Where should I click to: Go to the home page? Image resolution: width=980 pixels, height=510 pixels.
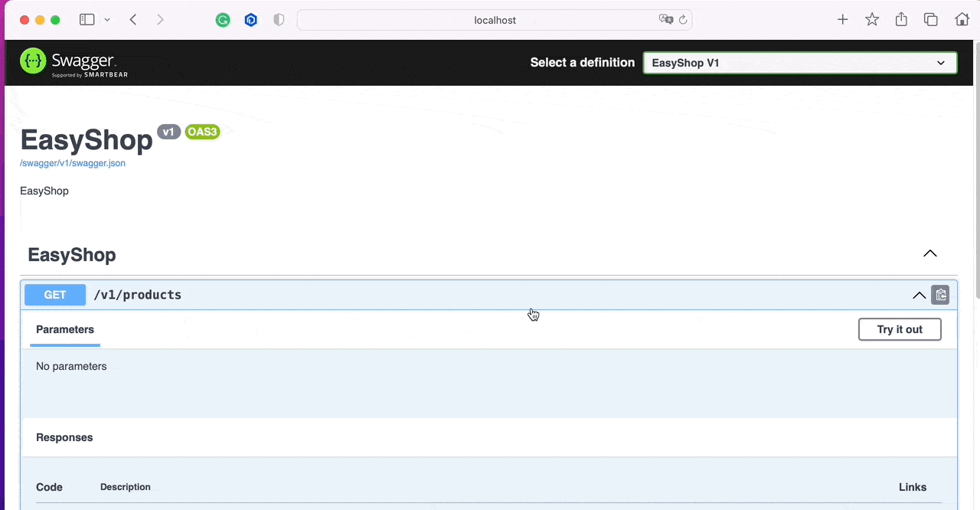coord(962,20)
